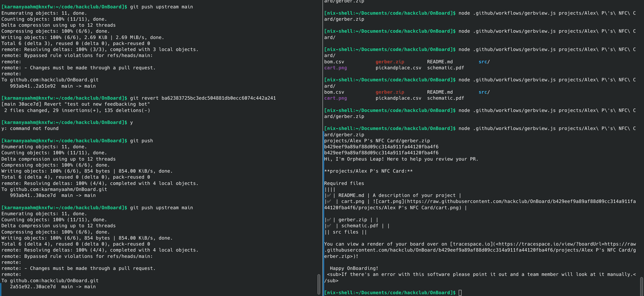Click the 'y: command not found' error line

tap(30, 128)
